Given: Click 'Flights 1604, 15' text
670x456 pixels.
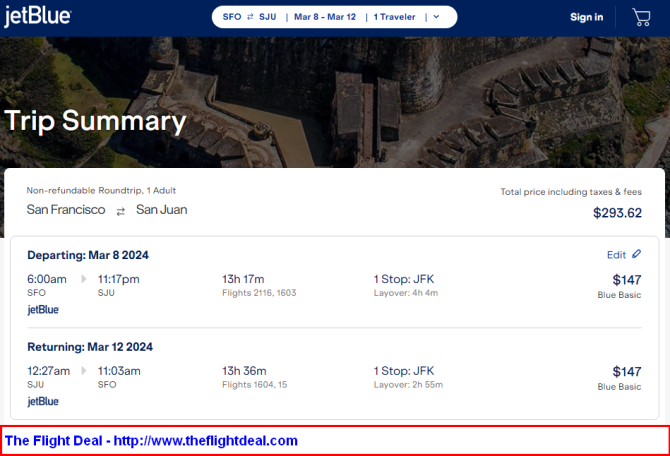Looking at the screenshot, I should [x=254, y=385].
